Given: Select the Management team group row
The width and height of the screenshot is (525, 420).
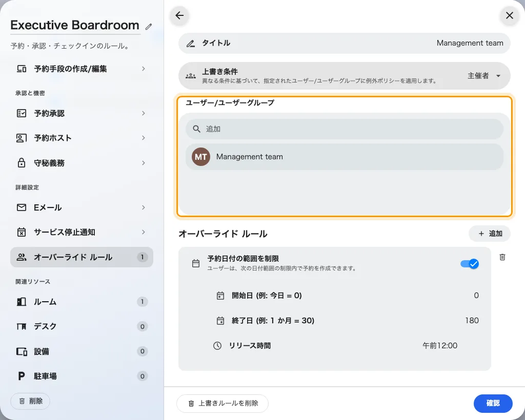Looking at the screenshot, I should pyautogui.click(x=345, y=157).
